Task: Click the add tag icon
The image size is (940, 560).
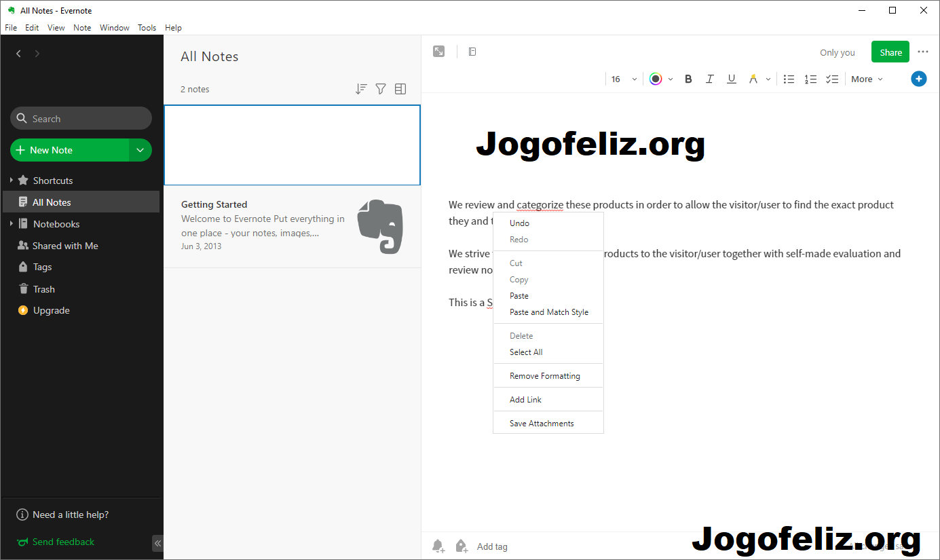Action: 462,546
